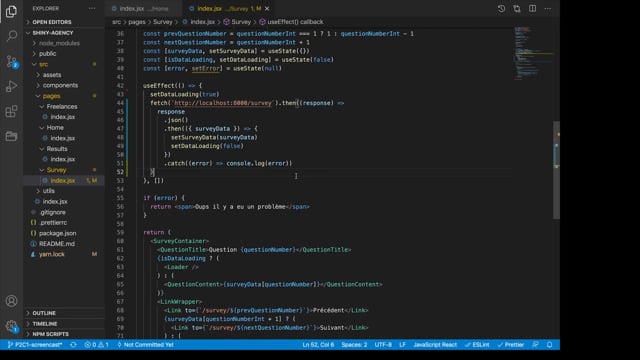The height and width of the screenshot is (360, 640).
Task: Change the JavaScript React language mode
Action: 435,345
